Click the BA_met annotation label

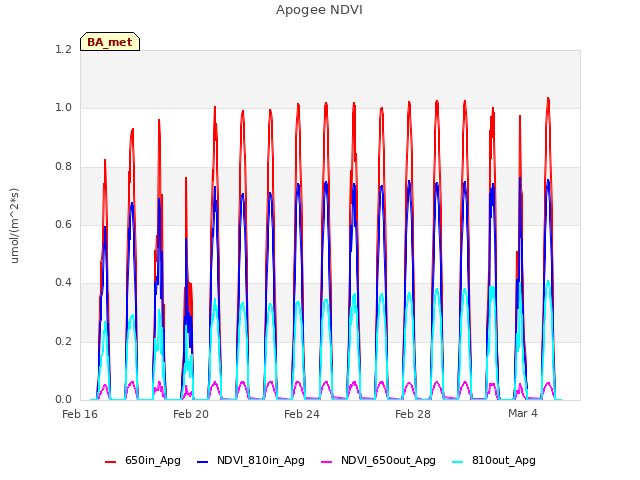[x=110, y=42]
